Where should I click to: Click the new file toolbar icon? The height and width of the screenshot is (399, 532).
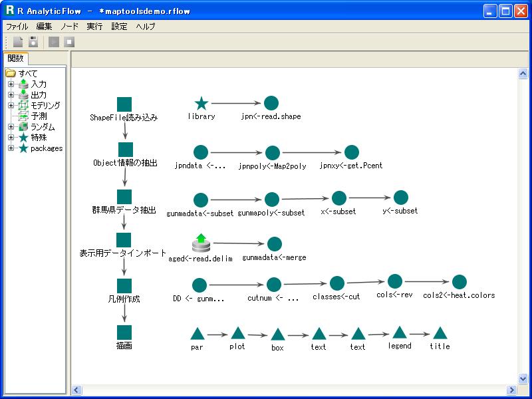coord(18,42)
